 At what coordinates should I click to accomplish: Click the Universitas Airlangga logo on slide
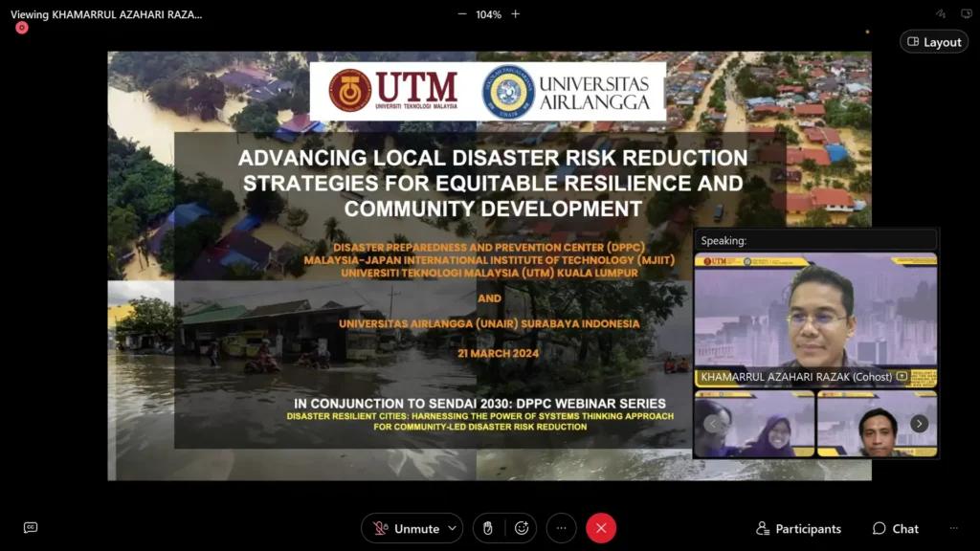tap(567, 92)
